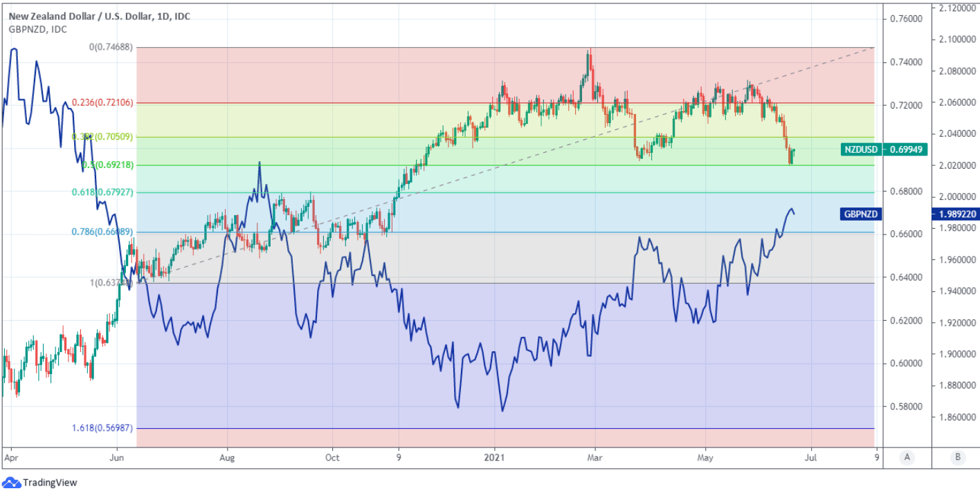Click the 1.618 (0.56987) Fibonacci extension label
The height and width of the screenshot is (491, 980).
104,428
